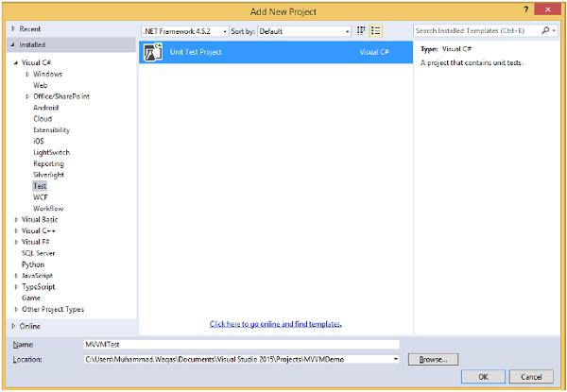This screenshot has width=567, height=392.
Task: Click the Name input field
Action: click(241, 345)
